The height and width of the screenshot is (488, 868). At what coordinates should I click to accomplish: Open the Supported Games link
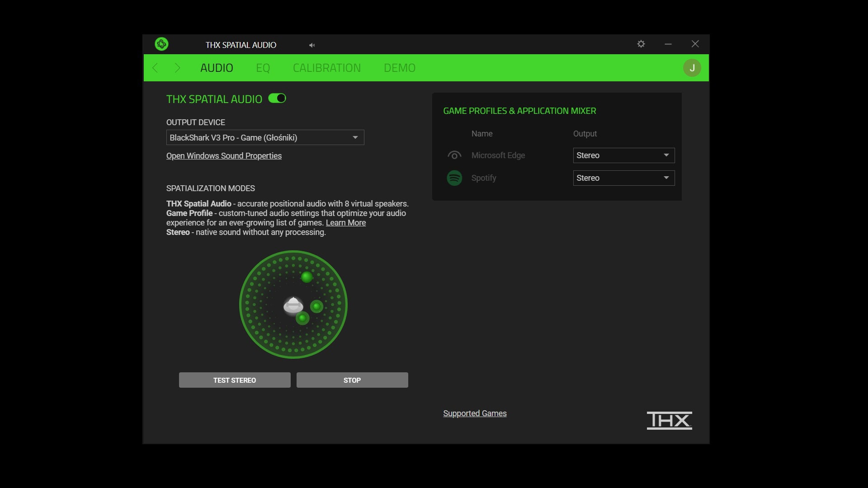[475, 413]
